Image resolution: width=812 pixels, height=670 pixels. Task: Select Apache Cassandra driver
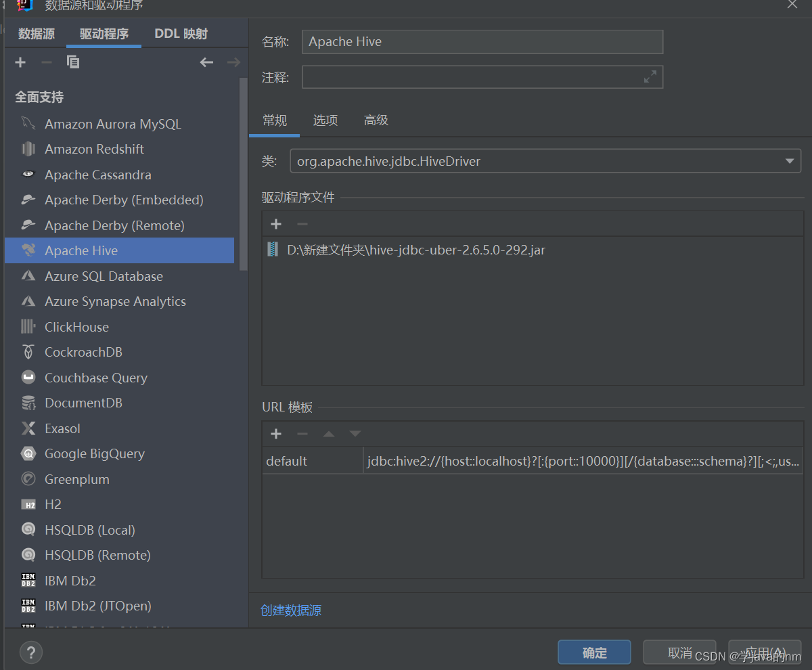(x=120, y=175)
